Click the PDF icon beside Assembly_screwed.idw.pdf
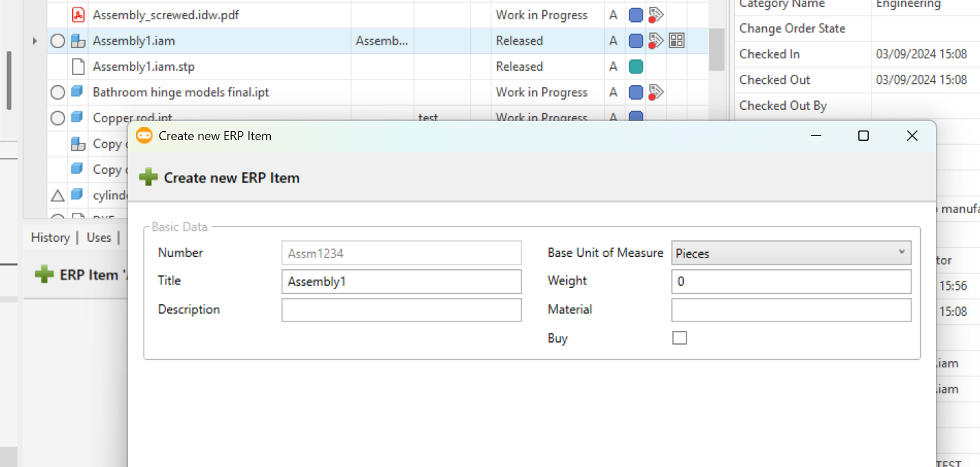 click(x=78, y=14)
